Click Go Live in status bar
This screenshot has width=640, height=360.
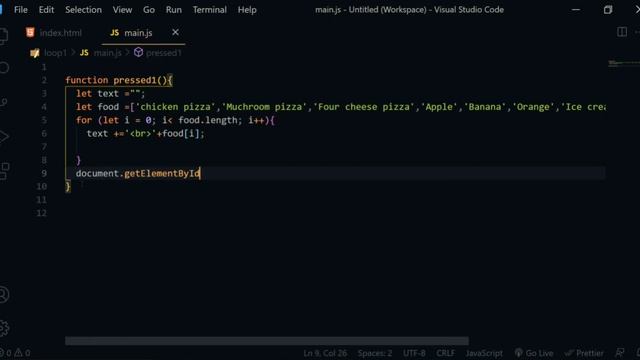pyautogui.click(x=534, y=353)
